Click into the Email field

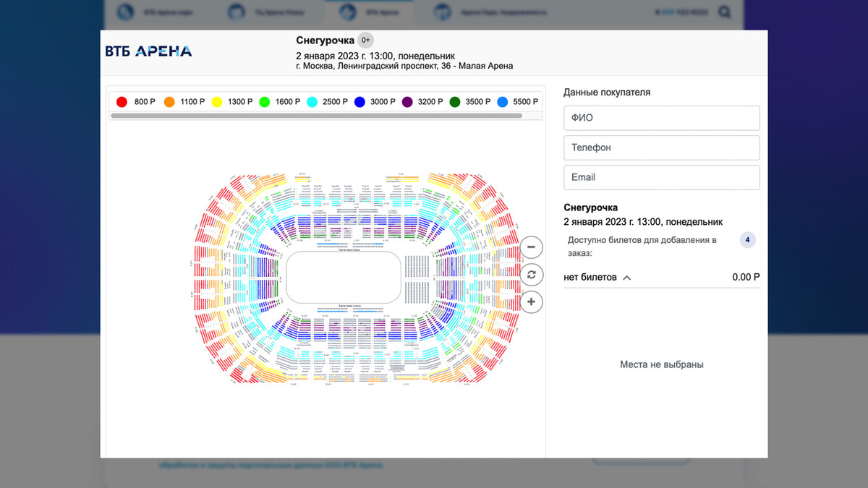pos(661,177)
